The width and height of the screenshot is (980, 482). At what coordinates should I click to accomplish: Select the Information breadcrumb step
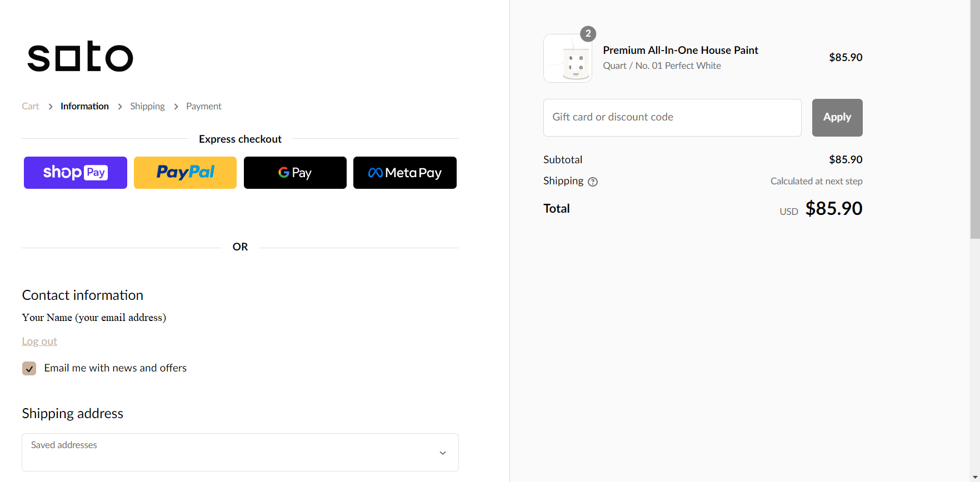(84, 106)
